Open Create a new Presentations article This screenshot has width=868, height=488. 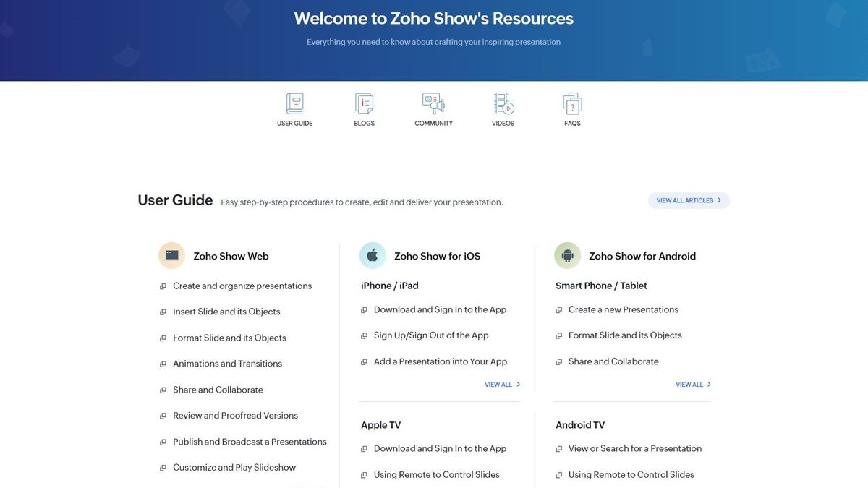(624, 309)
